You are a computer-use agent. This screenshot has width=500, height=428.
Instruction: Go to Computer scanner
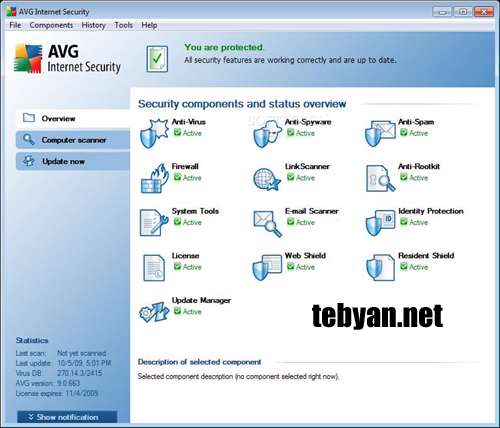[x=73, y=140]
